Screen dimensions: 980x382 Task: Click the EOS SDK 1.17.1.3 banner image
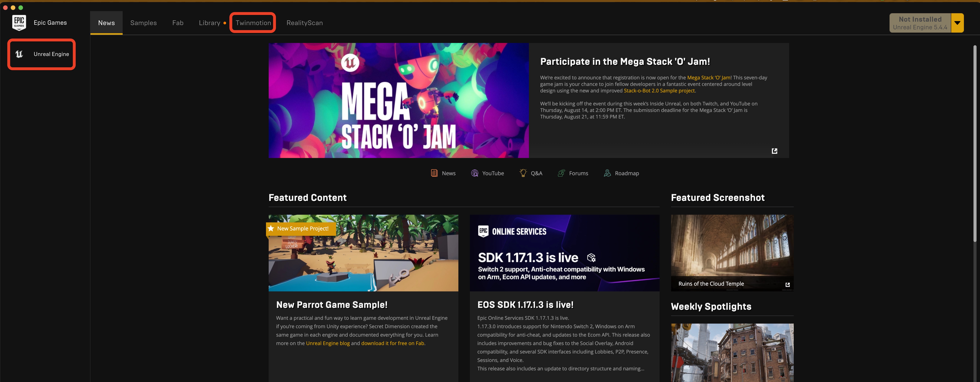(x=564, y=253)
